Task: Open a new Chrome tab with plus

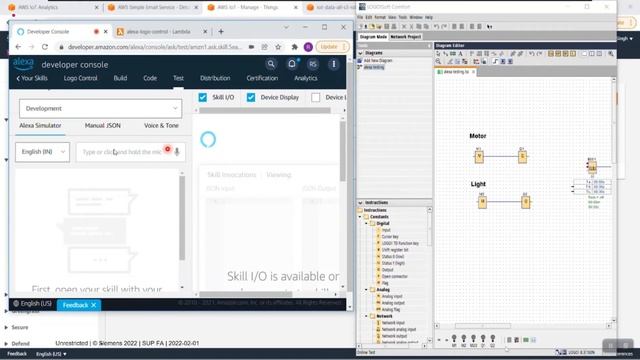Action: 221,31
